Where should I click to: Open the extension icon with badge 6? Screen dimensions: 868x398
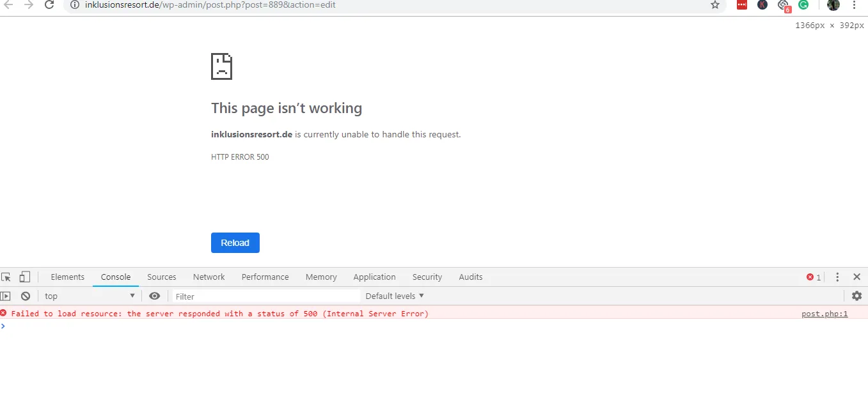[784, 6]
